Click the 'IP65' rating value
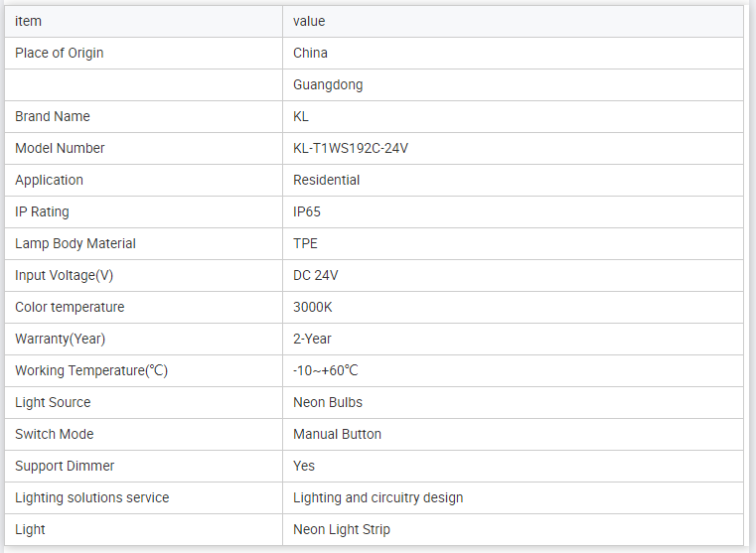Image resolution: width=756 pixels, height=553 pixels. pos(307,211)
